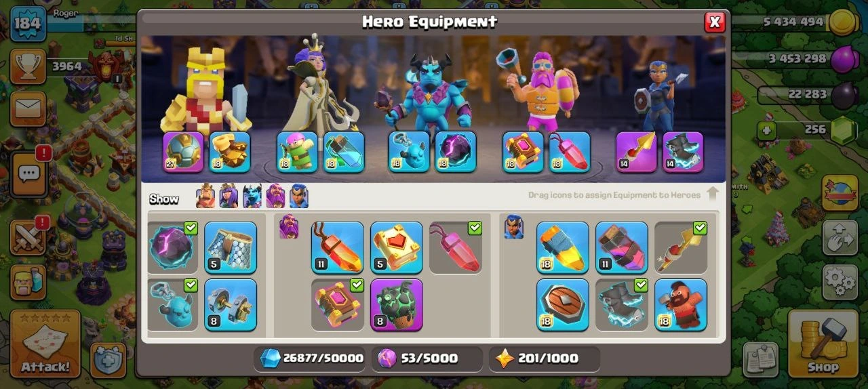Select the Grand Warden filter icon
868x389 pixels.
click(275, 196)
